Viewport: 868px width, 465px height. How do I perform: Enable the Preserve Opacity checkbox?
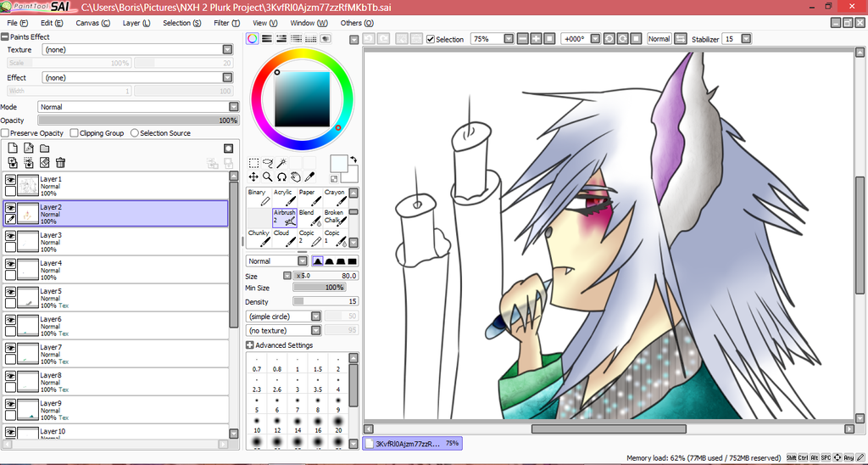[5, 133]
